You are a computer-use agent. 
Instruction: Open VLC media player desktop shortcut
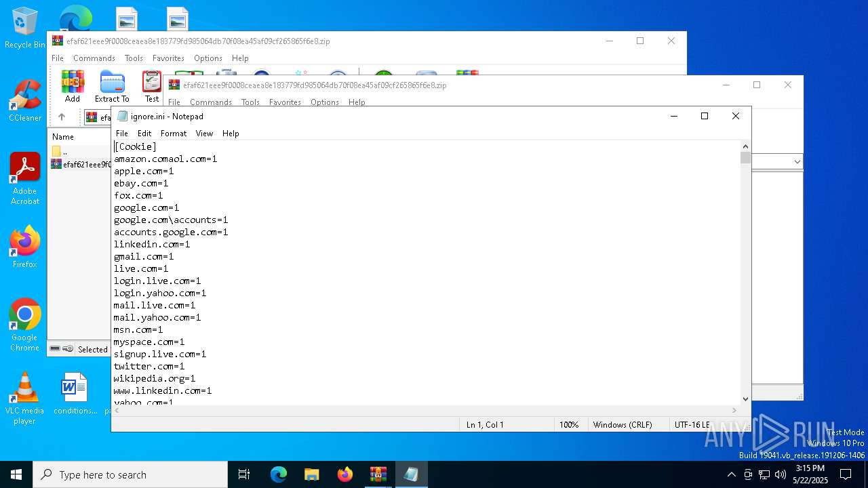coord(25,399)
